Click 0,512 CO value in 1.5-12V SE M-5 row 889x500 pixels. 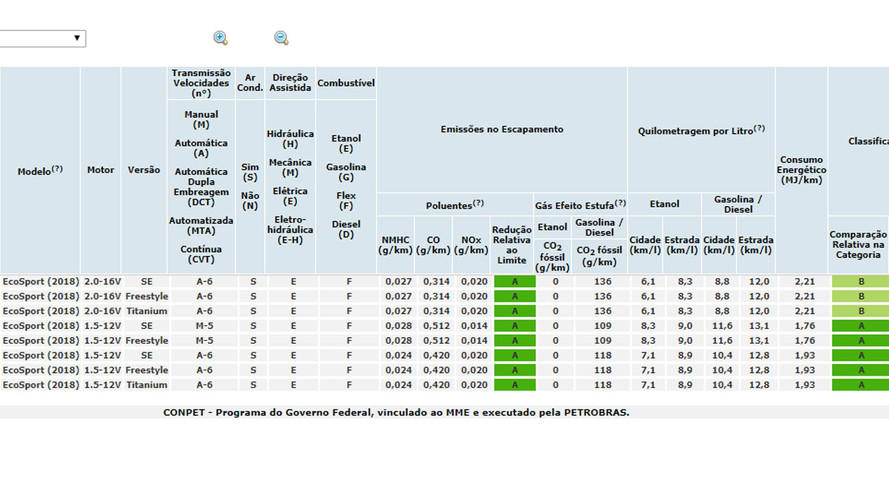click(x=436, y=326)
